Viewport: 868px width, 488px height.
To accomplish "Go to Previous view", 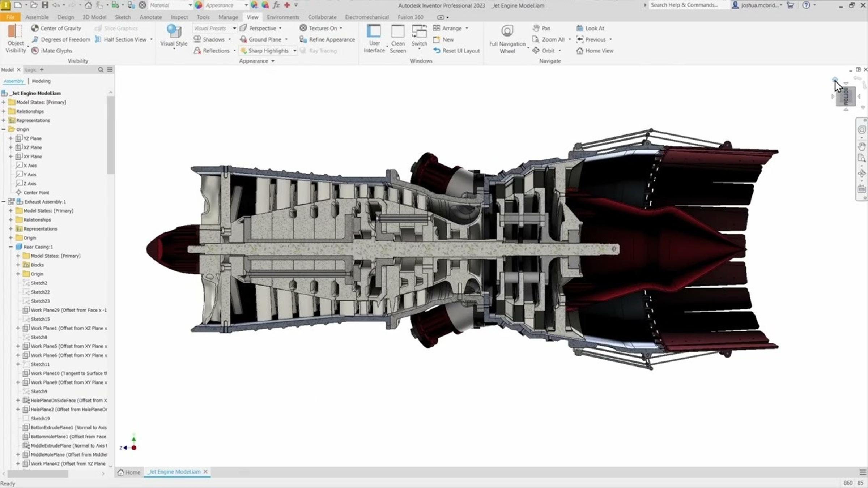I will [x=591, y=39].
